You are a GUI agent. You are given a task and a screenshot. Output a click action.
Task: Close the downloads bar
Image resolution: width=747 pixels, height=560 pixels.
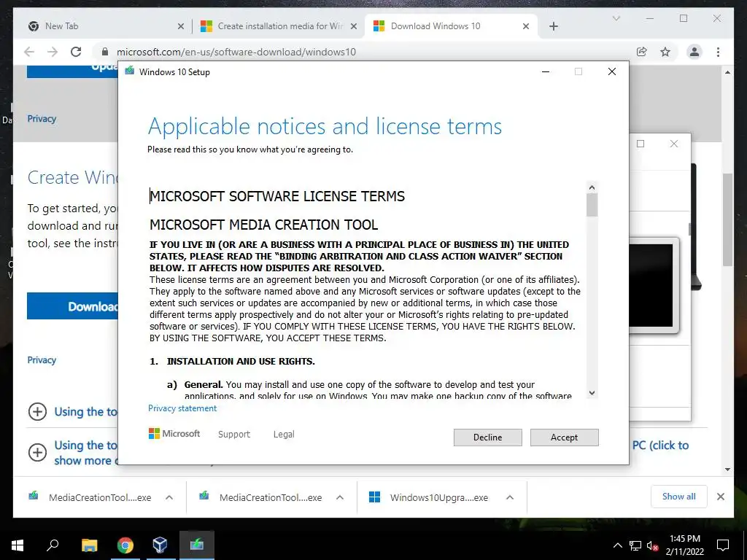[720, 497]
